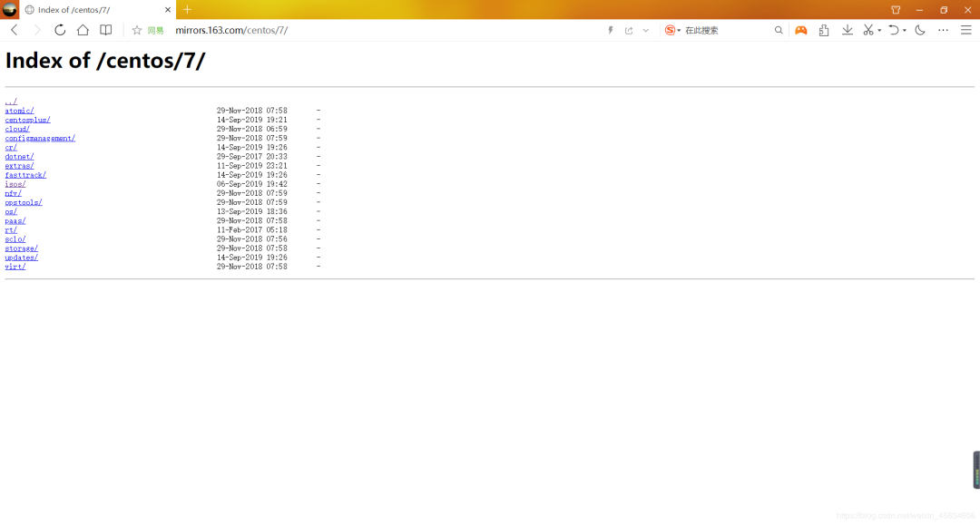This screenshot has height=525, width=980.
Task: Expand the screenshot tool dropdown arrow
Action: [x=879, y=30]
